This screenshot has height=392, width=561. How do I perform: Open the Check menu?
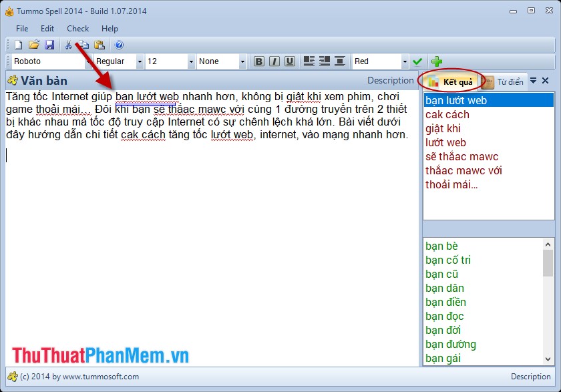(77, 29)
